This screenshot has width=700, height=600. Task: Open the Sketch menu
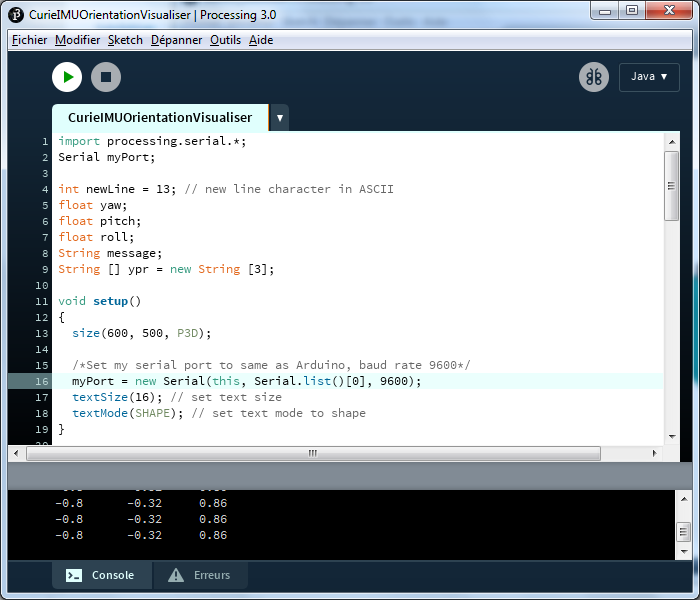[x=125, y=40]
